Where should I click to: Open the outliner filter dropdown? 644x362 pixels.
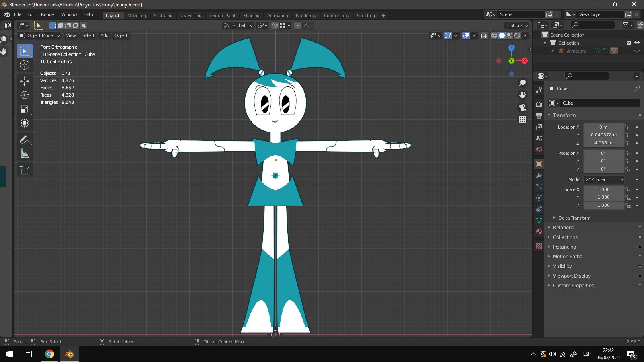(x=627, y=25)
